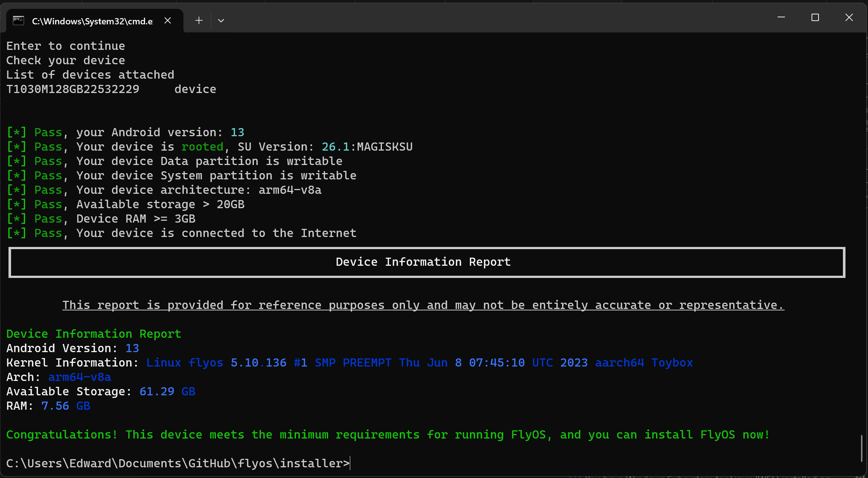Image resolution: width=868 pixels, height=478 pixels.
Task: Click the cmd.exe tab icon
Action: 18,21
